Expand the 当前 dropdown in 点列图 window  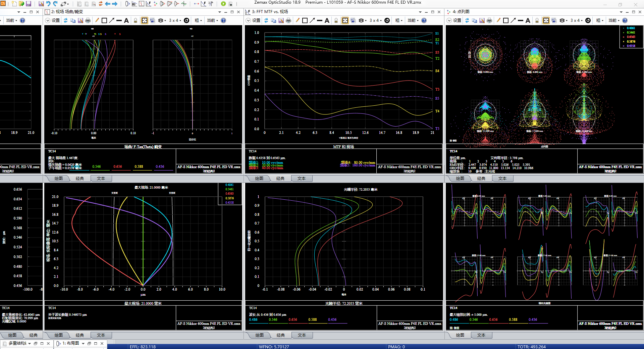(614, 20)
